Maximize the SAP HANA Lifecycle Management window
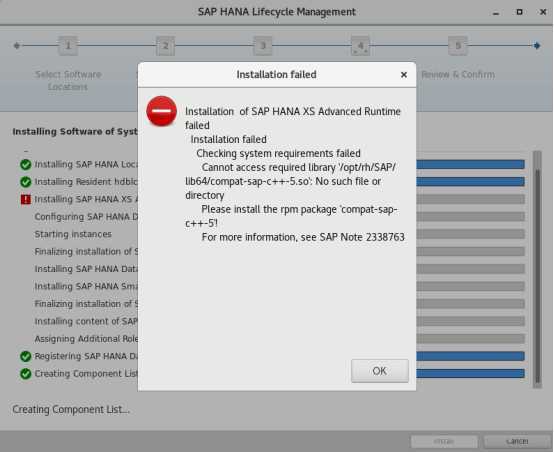This screenshot has height=452, width=554. pos(519,12)
